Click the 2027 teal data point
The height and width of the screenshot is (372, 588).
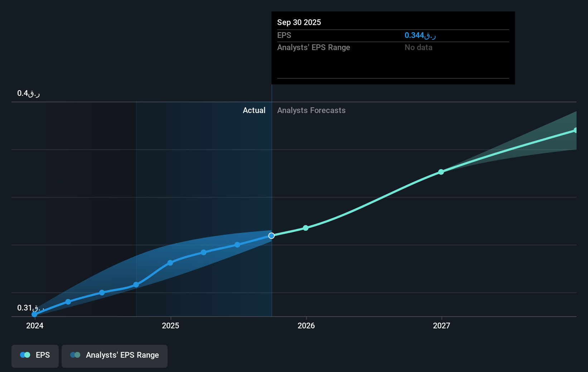click(x=441, y=172)
